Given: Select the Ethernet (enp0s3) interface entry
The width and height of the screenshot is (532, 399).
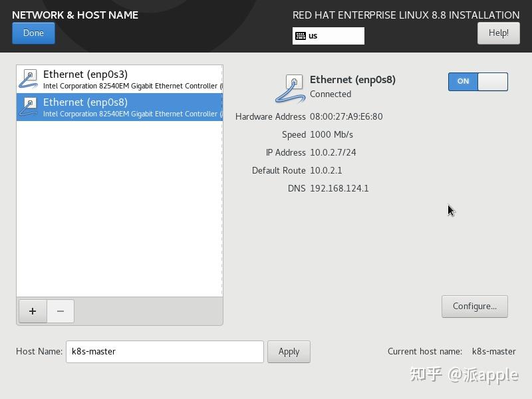Looking at the screenshot, I should 120,78.
